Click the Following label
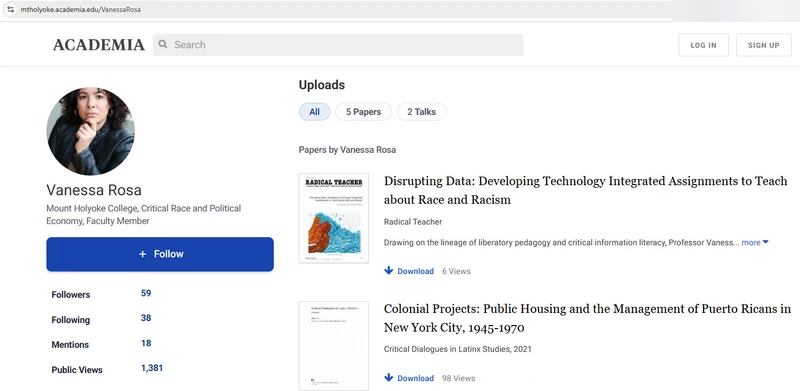The width and height of the screenshot is (800, 391). tap(70, 320)
